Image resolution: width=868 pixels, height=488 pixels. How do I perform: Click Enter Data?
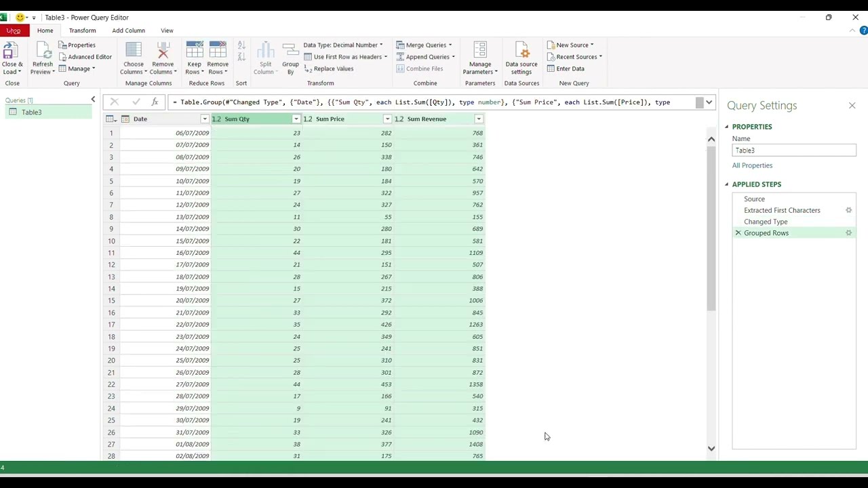566,68
